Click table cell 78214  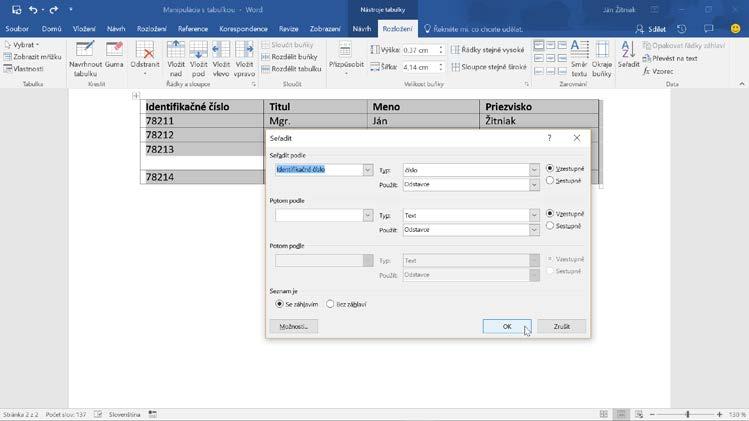pos(202,177)
